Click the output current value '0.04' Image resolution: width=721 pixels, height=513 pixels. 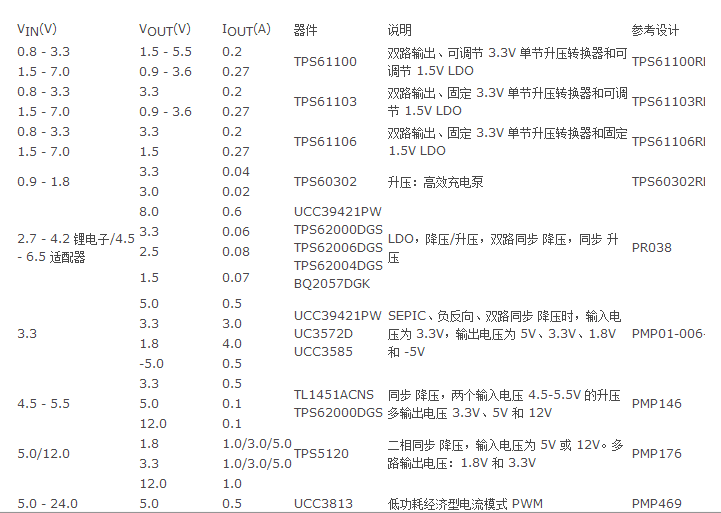pos(236,171)
